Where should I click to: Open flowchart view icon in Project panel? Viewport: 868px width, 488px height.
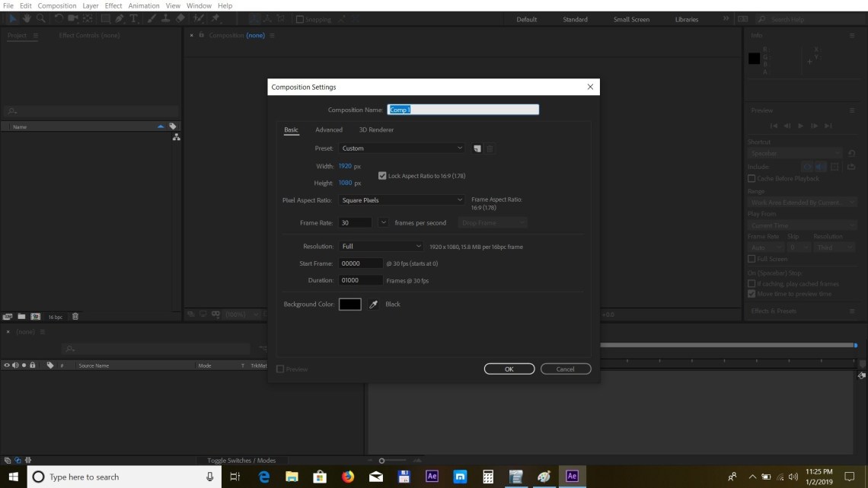(x=176, y=137)
